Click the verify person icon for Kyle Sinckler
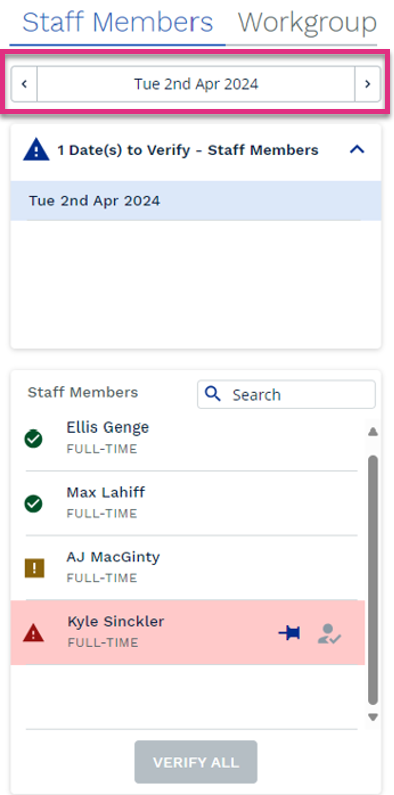Screen dimensions: 394x795 pyautogui.click(x=330, y=634)
